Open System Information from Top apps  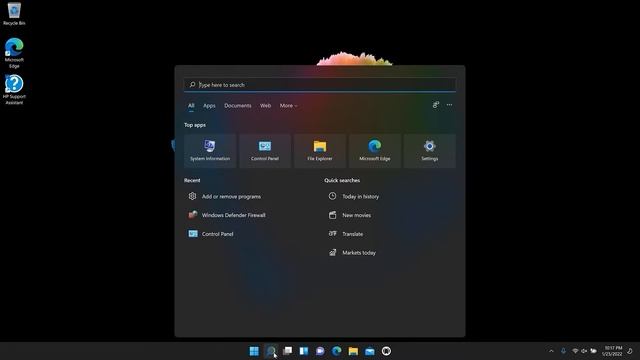click(210, 151)
